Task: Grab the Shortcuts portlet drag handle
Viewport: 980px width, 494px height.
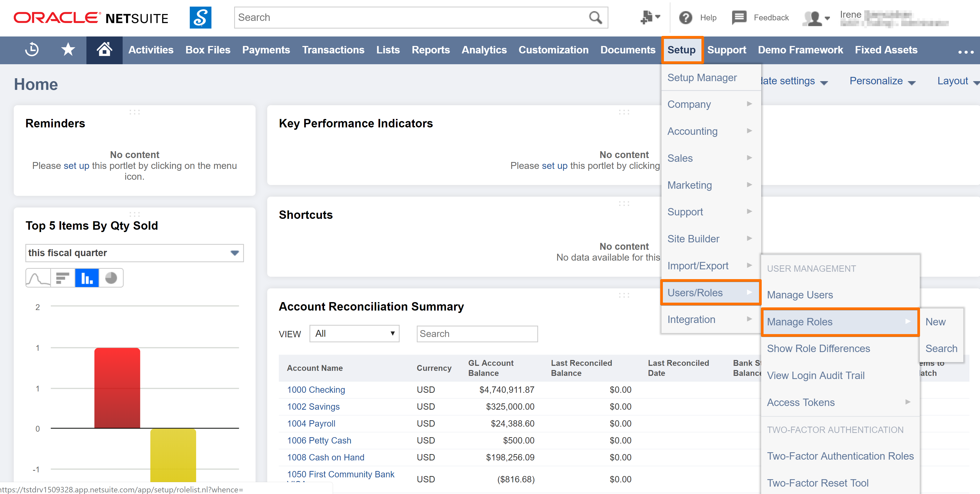Action: tap(624, 204)
